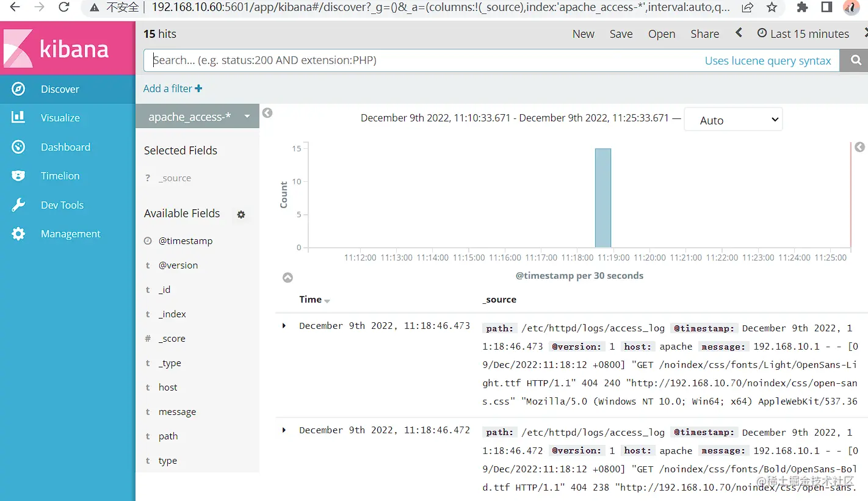The image size is (868, 501).
Task: Collapse the histogram using the up arrow
Action: (288, 277)
